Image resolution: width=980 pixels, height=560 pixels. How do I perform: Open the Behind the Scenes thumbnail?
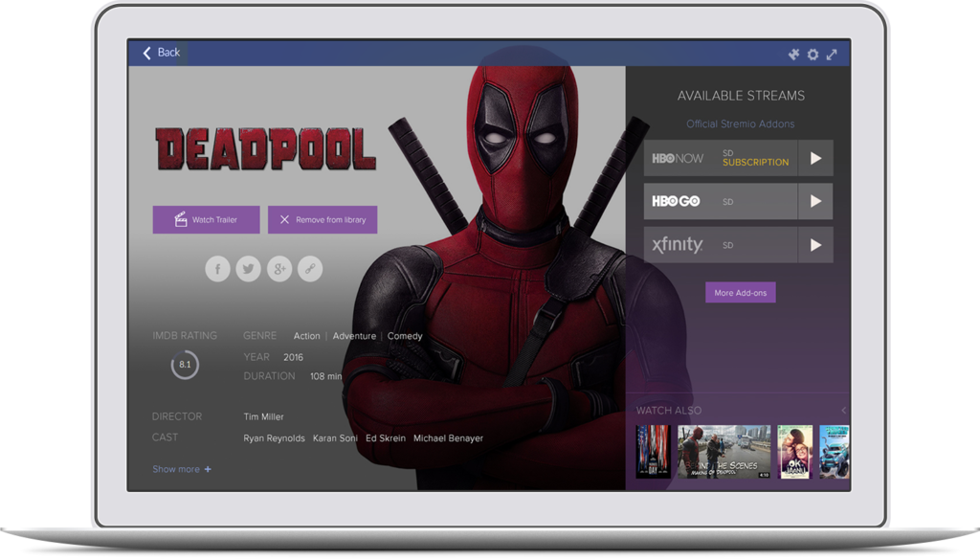[x=724, y=452]
